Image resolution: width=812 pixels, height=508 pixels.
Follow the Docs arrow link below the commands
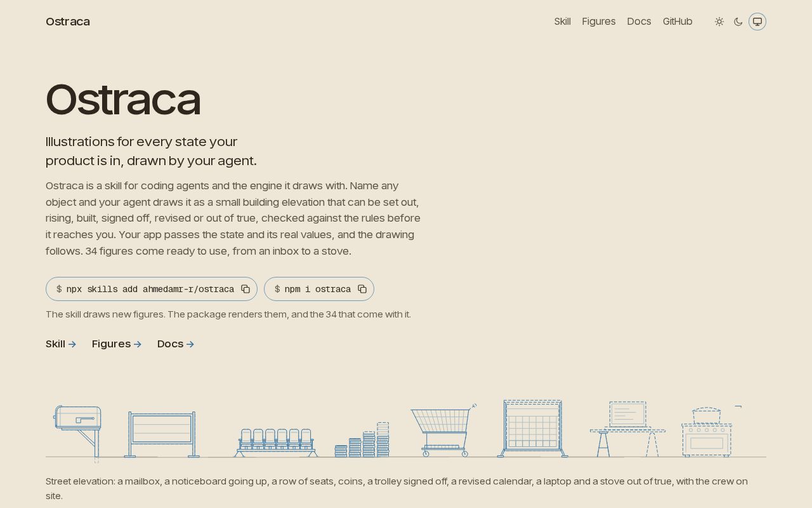click(176, 344)
